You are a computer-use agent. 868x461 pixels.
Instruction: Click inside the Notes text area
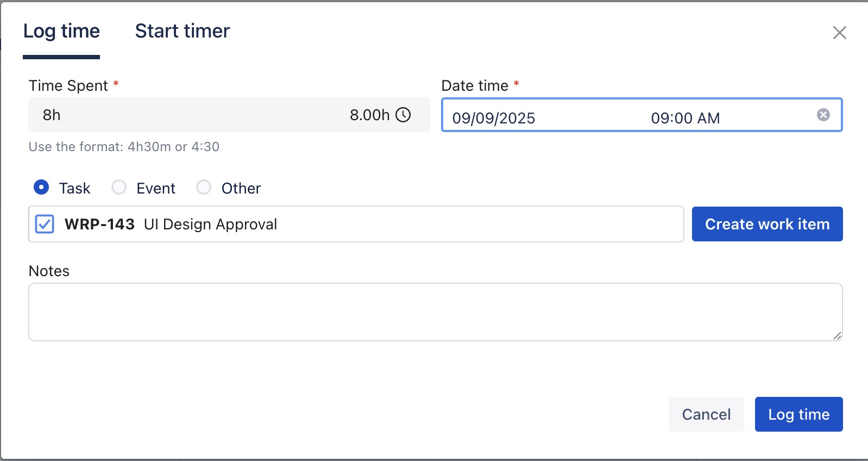pyautogui.click(x=435, y=312)
